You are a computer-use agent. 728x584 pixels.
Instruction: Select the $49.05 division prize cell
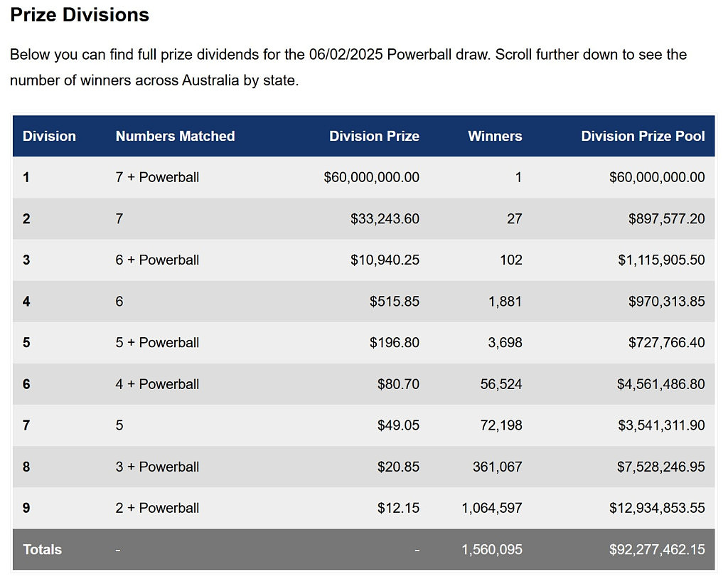(x=398, y=425)
